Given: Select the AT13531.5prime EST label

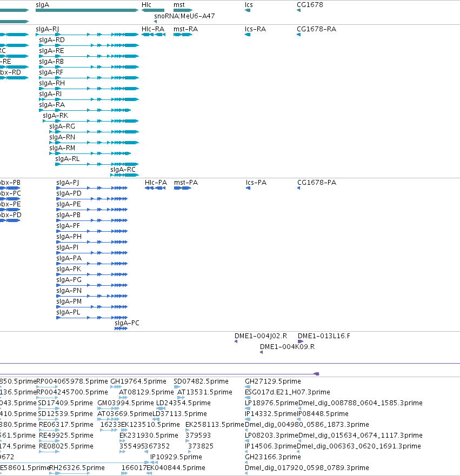Looking at the screenshot, I should coord(205,392).
